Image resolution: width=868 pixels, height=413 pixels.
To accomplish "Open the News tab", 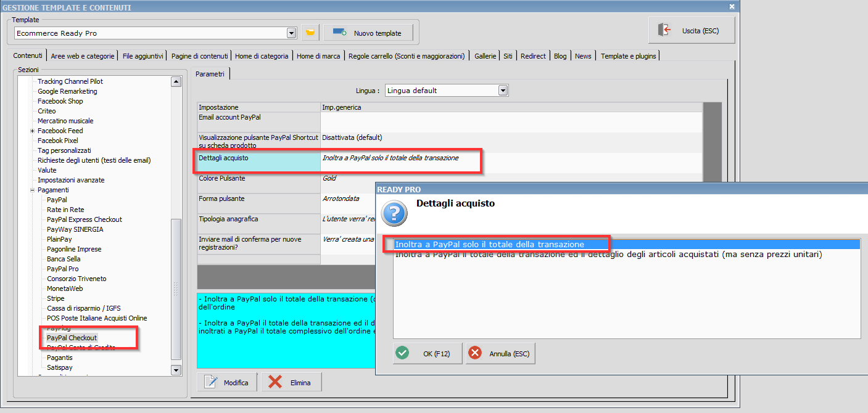I will click(583, 56).
